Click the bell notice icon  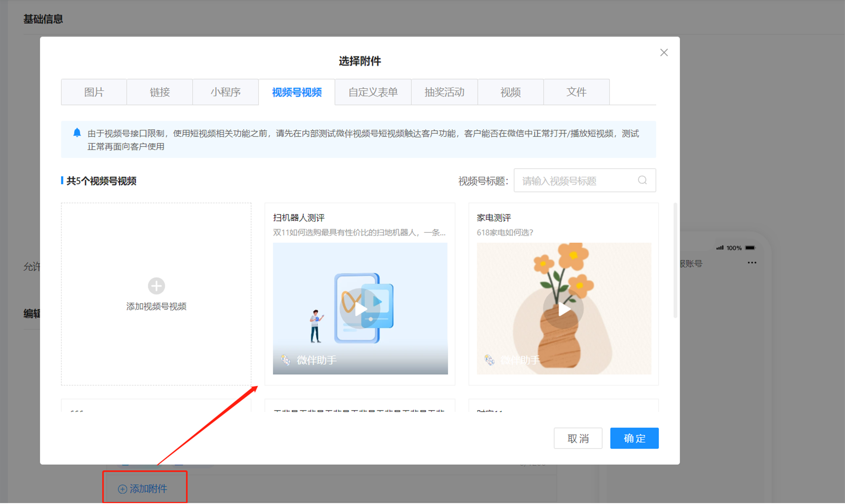[x=77, y=133]
